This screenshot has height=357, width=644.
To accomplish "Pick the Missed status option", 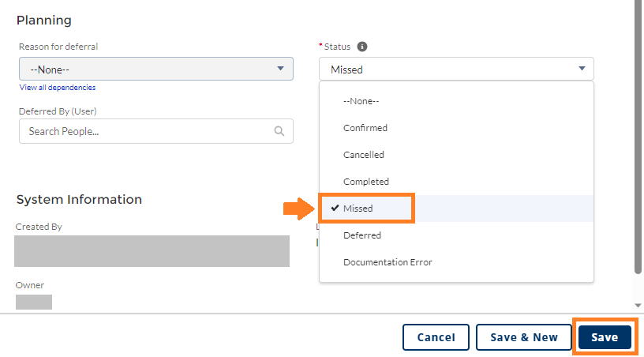I will (358, 209).
